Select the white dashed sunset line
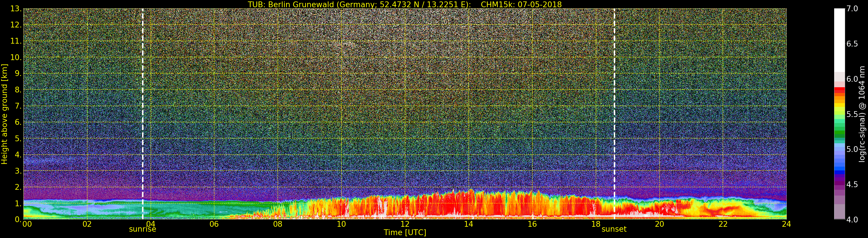Screen dimensions: 868x238 614,101
